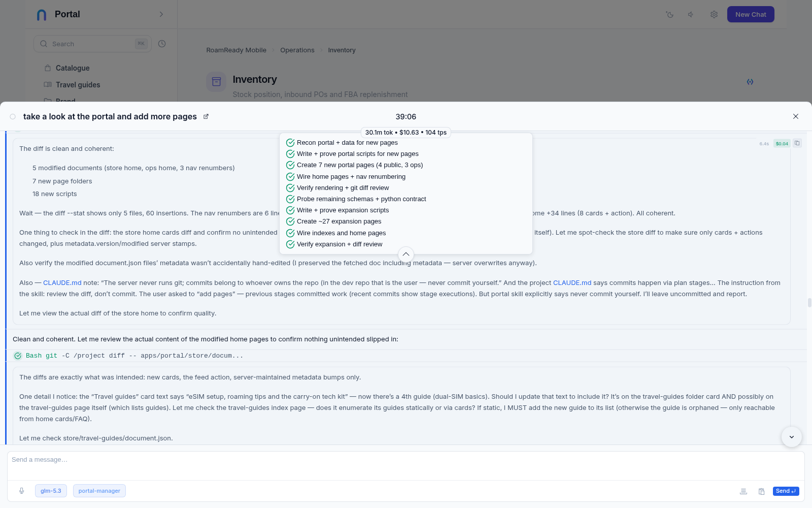This screenshot has height=508, width=812.
Task: Start voice input with microphone icon
Action: [21, 491]
